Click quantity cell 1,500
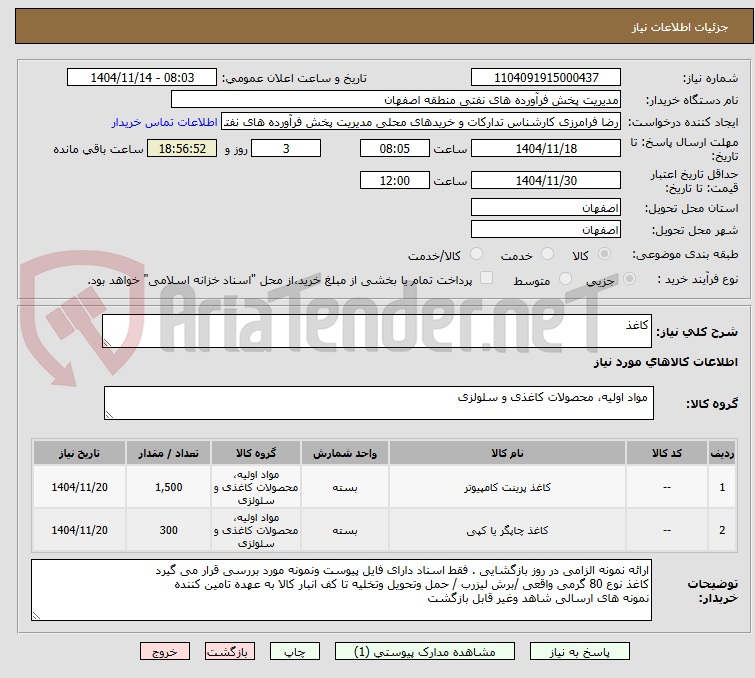Screen dimensions: 755x678 tap(169, 487)
